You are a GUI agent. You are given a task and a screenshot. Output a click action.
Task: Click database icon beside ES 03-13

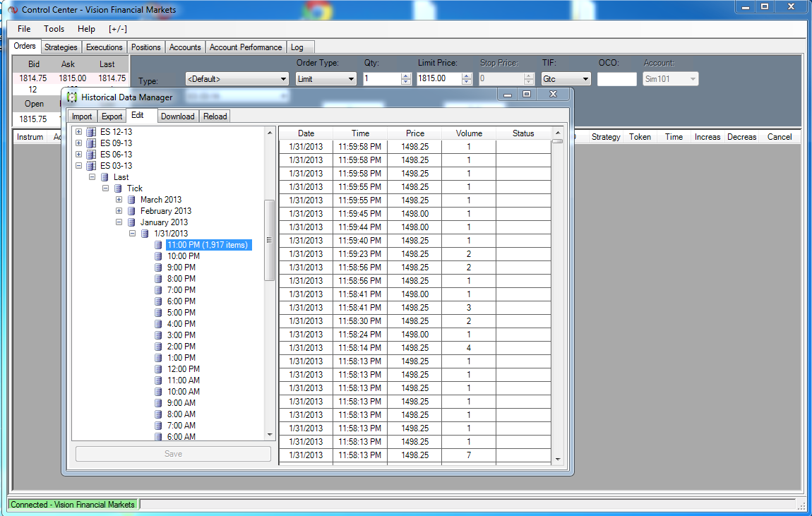91,166
